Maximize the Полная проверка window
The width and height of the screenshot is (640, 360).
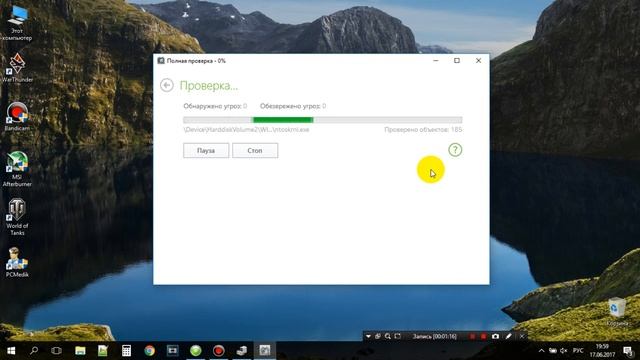tap(457, 60)
